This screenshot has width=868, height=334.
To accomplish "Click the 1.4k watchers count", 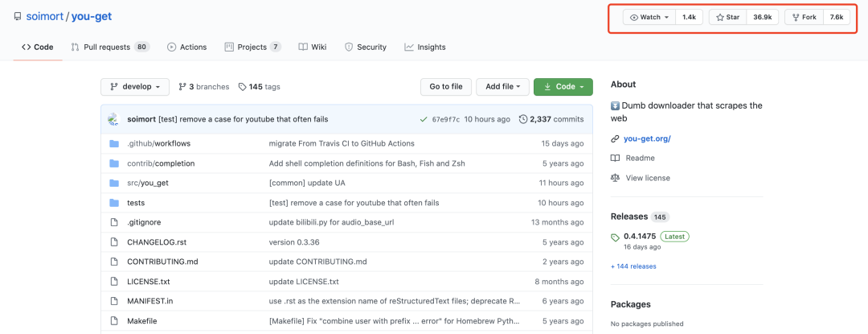I will [689, 17].
